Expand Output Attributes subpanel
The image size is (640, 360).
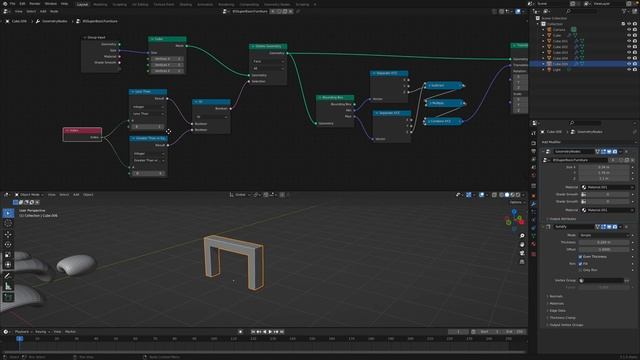click(x=562, y=219)
